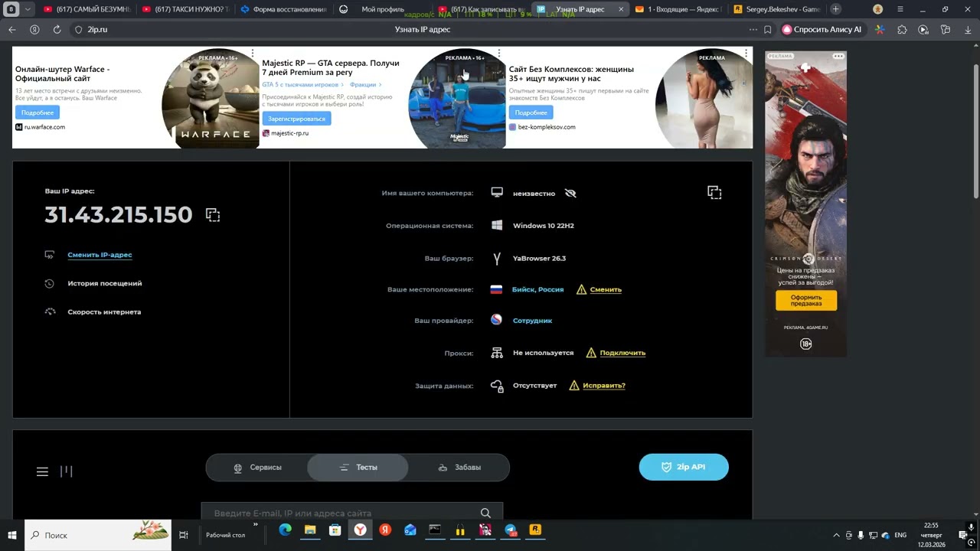The height and width of the screenshot is (551, 980).
Task: Open the browser extensions puzzle icon
Action: (902, 30)
